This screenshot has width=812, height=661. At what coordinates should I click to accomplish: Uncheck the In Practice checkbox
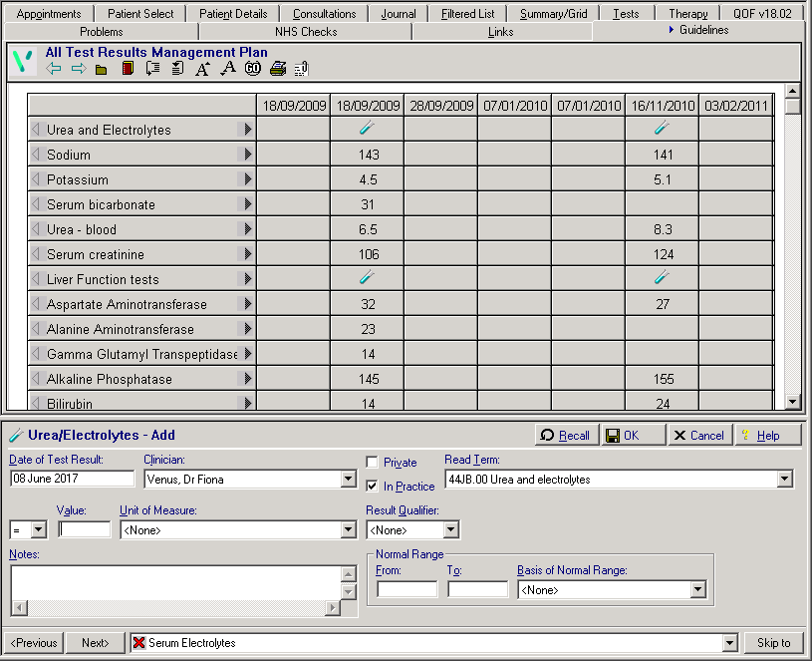point(373,487)
